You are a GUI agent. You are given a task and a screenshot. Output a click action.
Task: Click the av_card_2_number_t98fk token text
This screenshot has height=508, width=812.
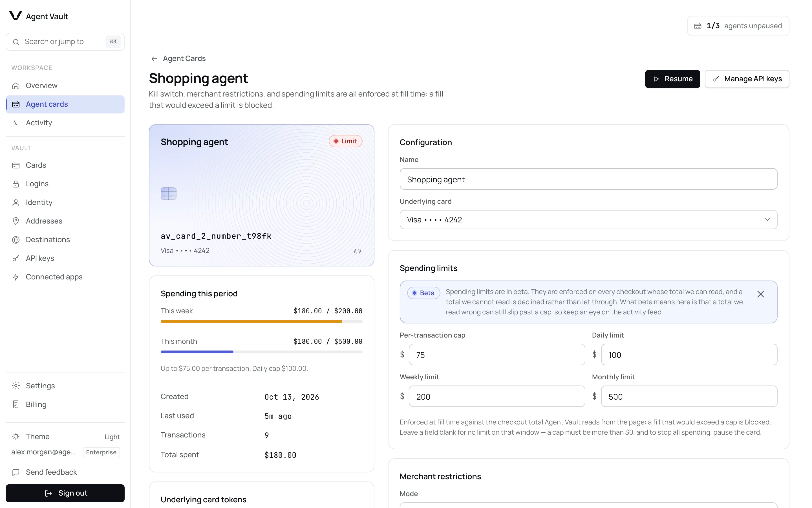(x=216, y=236)
